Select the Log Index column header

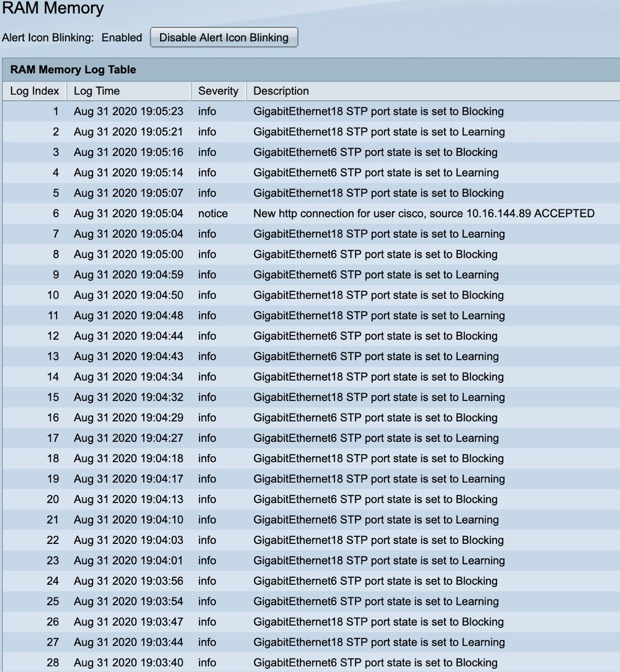[x=35, y=91]
